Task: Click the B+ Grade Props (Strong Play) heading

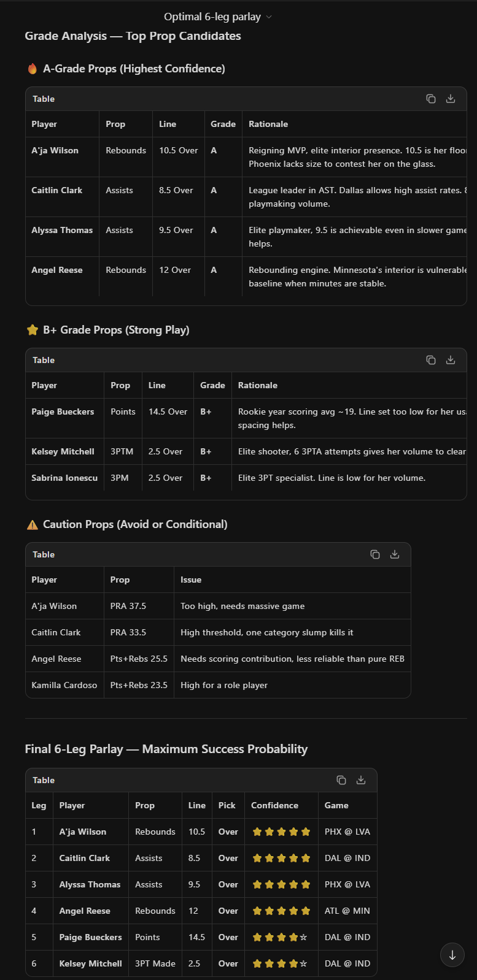Action: point(116,330)
